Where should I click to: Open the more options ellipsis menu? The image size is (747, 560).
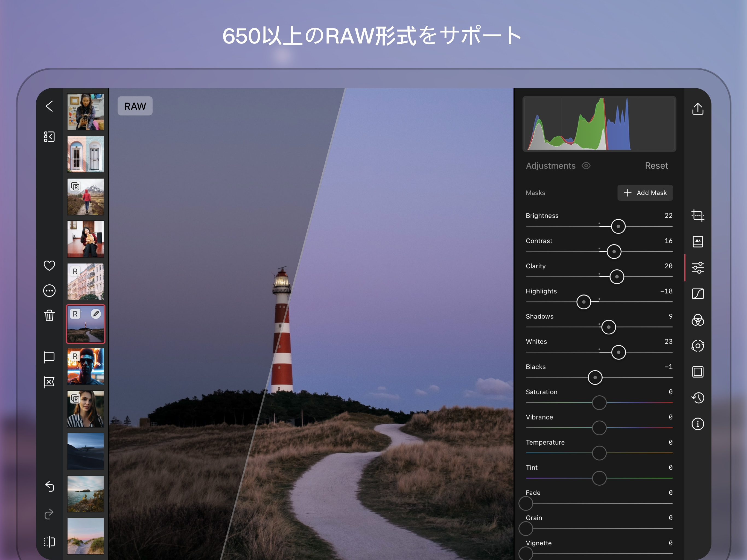[49, 290]
